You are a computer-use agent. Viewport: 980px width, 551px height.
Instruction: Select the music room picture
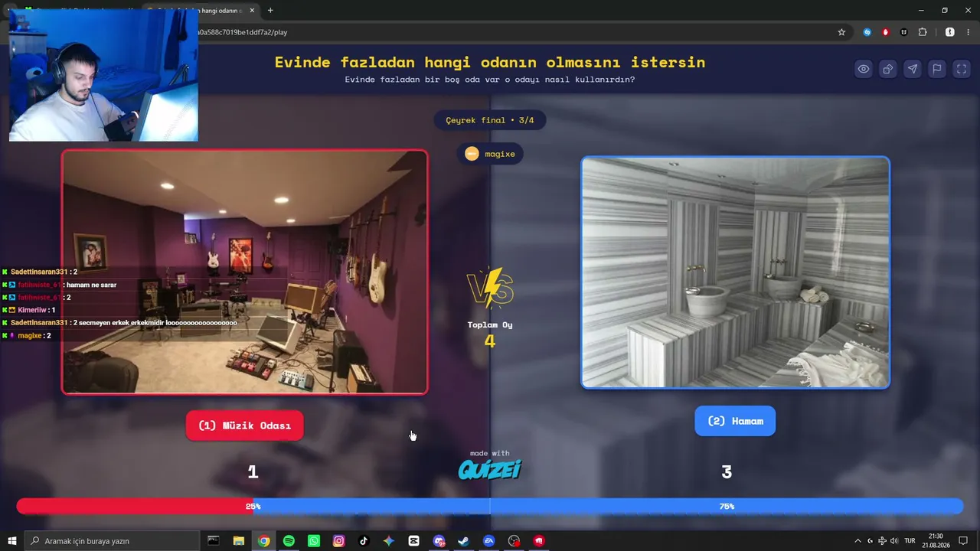244,272
